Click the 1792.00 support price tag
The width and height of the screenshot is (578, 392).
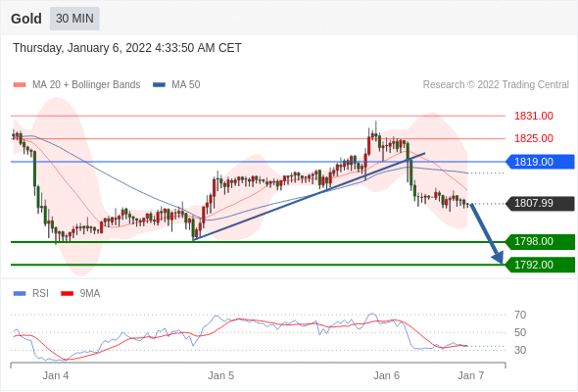pos(540,265)
